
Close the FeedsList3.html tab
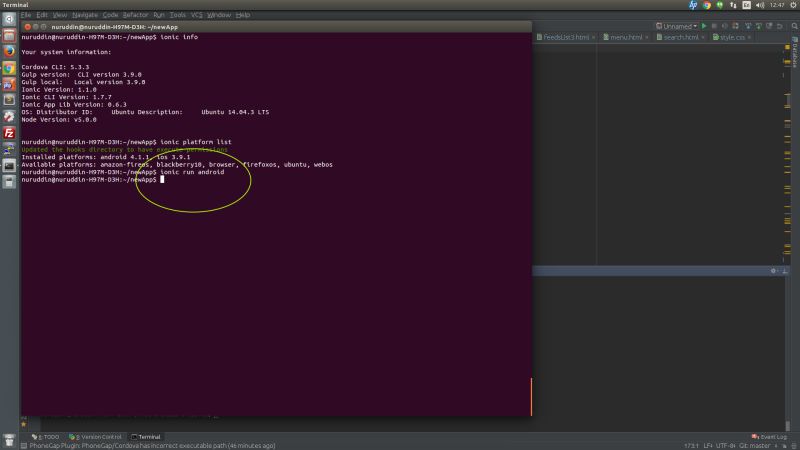[x=593, y=37]
